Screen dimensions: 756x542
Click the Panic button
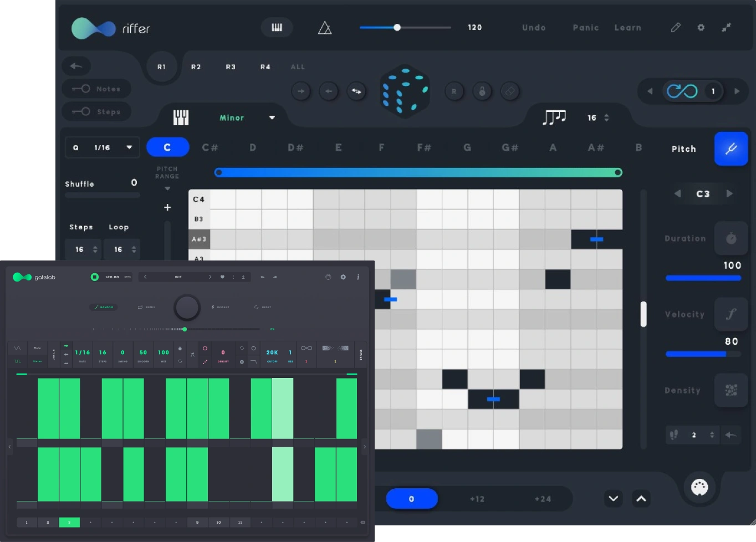[586, 28]
